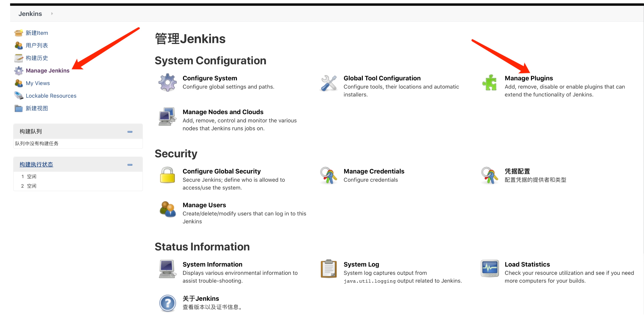Open the Jenkins breadcrumb dropdown arrow

(52, 14)
